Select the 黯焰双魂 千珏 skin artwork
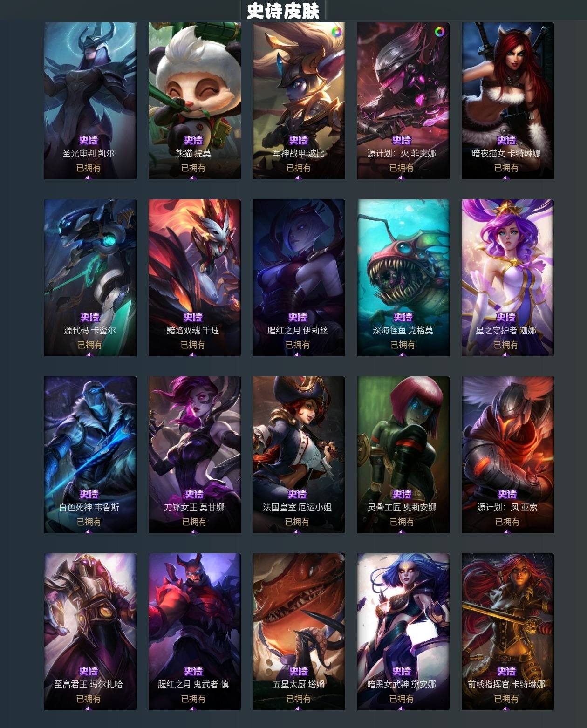587x728 pixels. [195, 278]
